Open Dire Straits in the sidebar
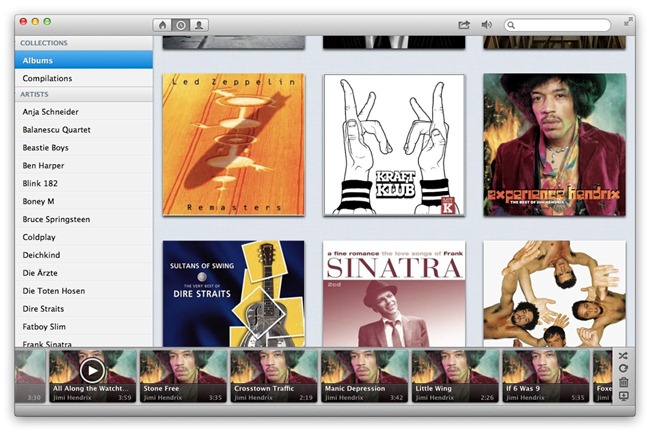The width and height of the screenshot is (650, 431). coord(84,309)
